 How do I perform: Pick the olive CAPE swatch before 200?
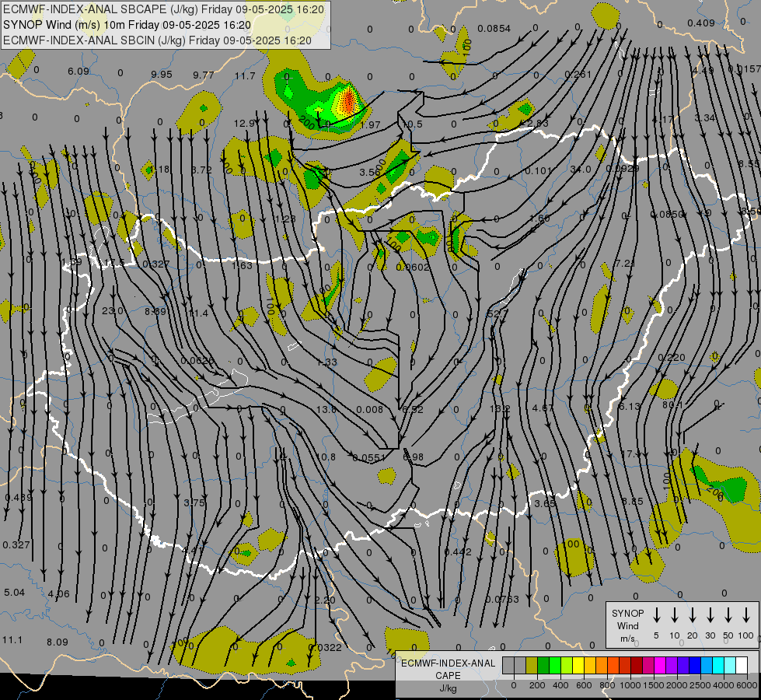pyautogui.click(x=532, y=665)
